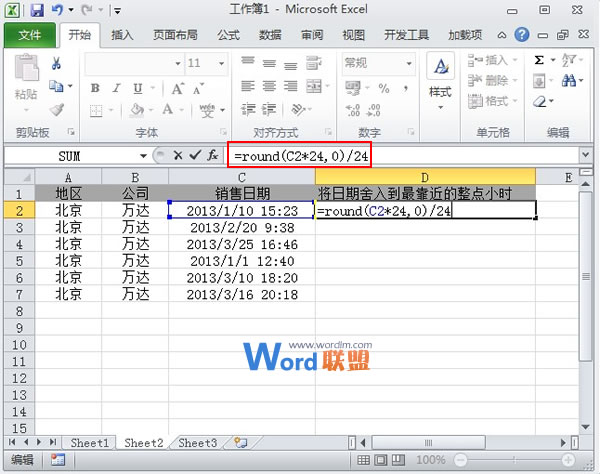Click the Styles button in ribbon
This screenshot has width=600, height=474.
coord(440,76)
